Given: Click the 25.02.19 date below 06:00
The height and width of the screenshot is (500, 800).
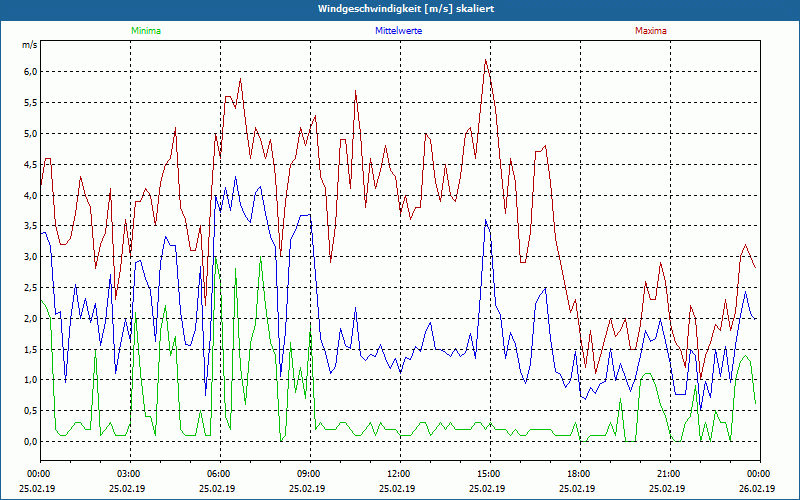Looking at the screenshot, I should (x=217, y=488).
